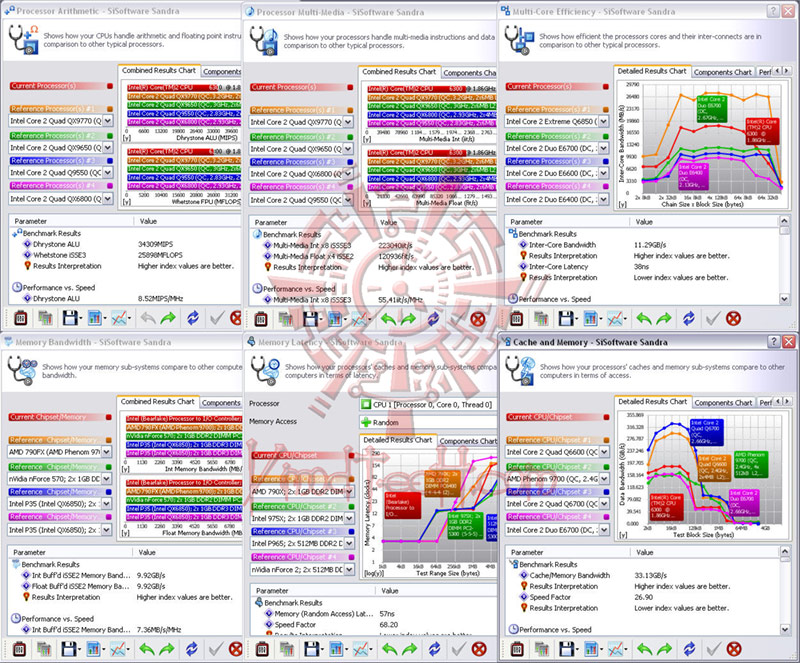Click save icon in Multi-Core Efficiency toolbar
The width and height of the screenshot is (800, 663).
(566, 319)
